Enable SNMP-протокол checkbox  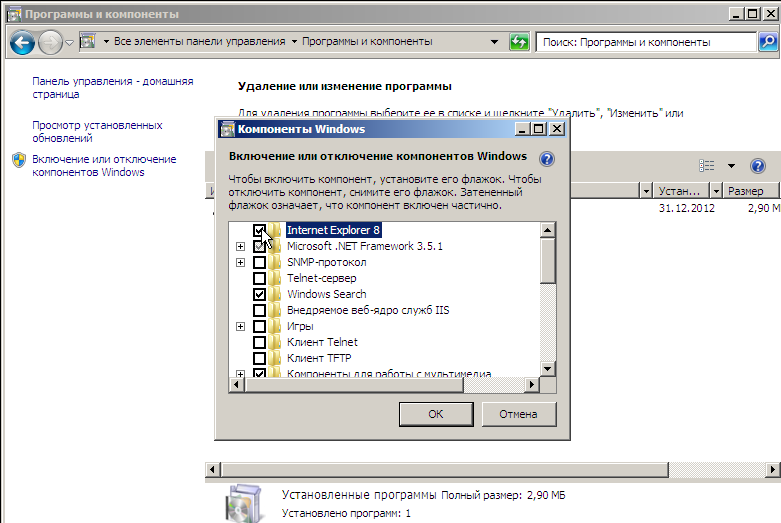[259, 262]
